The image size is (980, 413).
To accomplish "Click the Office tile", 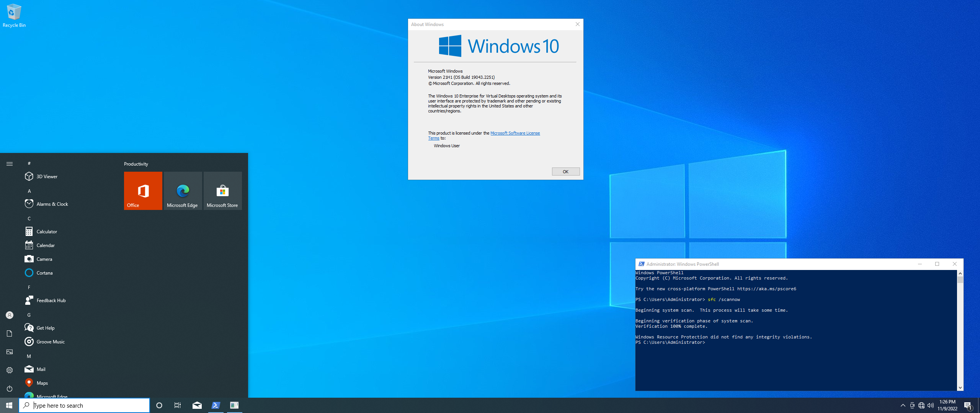I will tap(143, 191).
